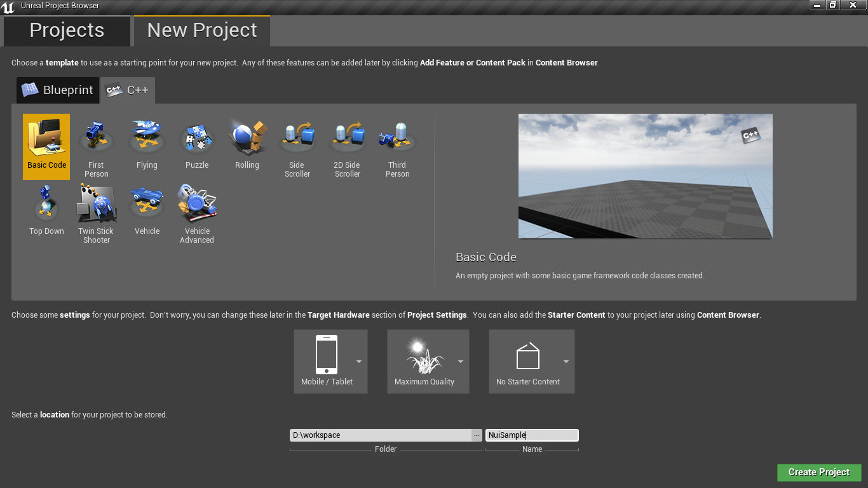Image resolution: width=868 pixels, height=488 pixels.
Task: Select the Vehicle Advanced template
Action: click(x=197, y=213)
